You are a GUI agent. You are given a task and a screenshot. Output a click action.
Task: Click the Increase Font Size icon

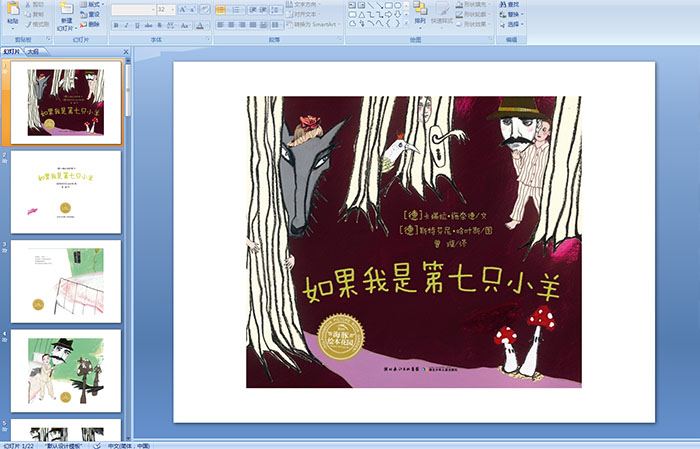[x=183, y=9]
